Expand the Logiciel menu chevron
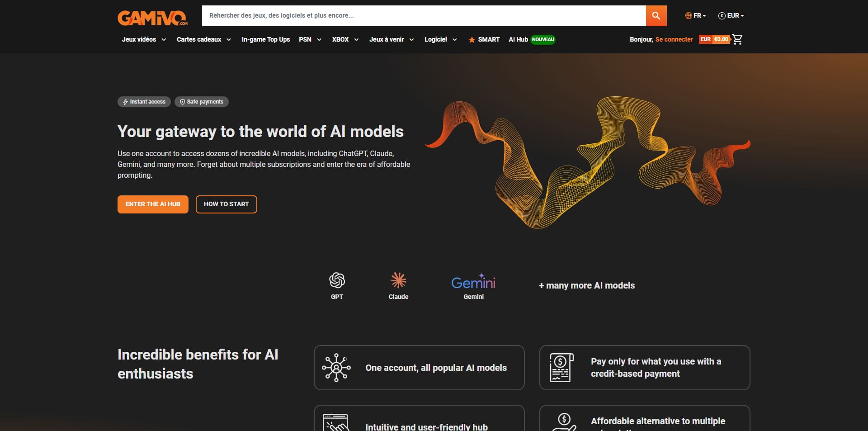 click(x=455, y=40)
